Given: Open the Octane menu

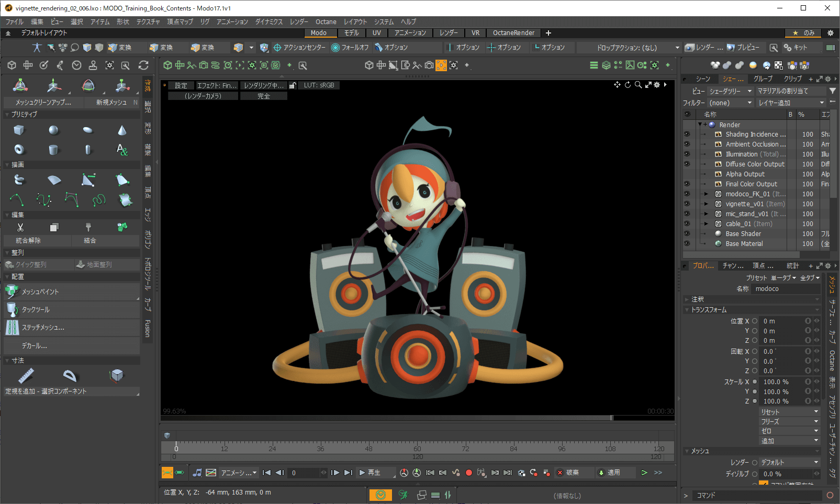Looking at the screenshot, I should point(326,21).
